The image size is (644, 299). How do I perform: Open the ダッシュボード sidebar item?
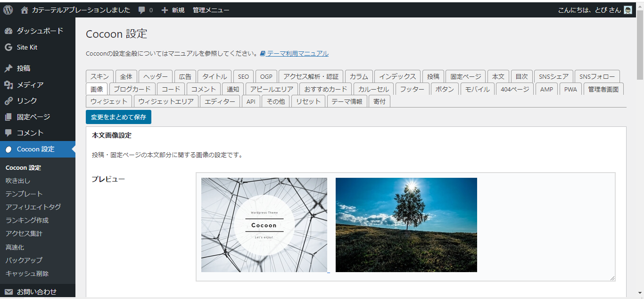point(40,31)
